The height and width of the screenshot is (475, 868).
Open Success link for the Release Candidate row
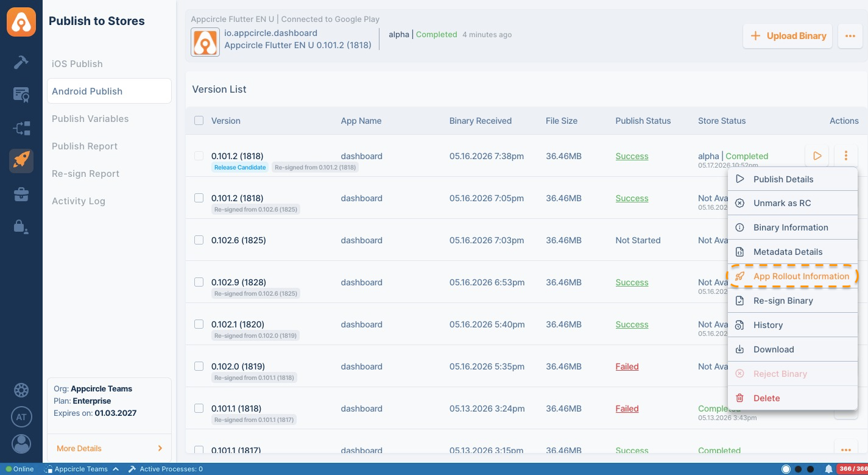pos(632,156)
